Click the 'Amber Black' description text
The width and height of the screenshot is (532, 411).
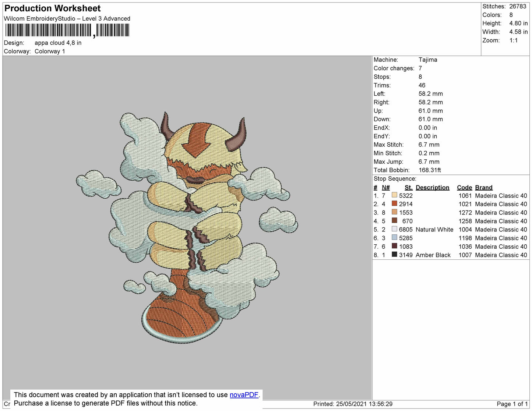[433, 255]
